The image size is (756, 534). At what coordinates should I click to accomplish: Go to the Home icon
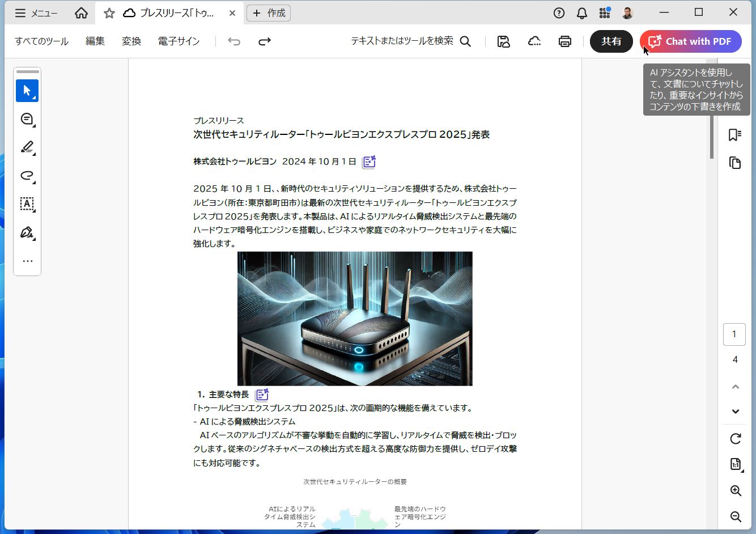tap(81, 13)
